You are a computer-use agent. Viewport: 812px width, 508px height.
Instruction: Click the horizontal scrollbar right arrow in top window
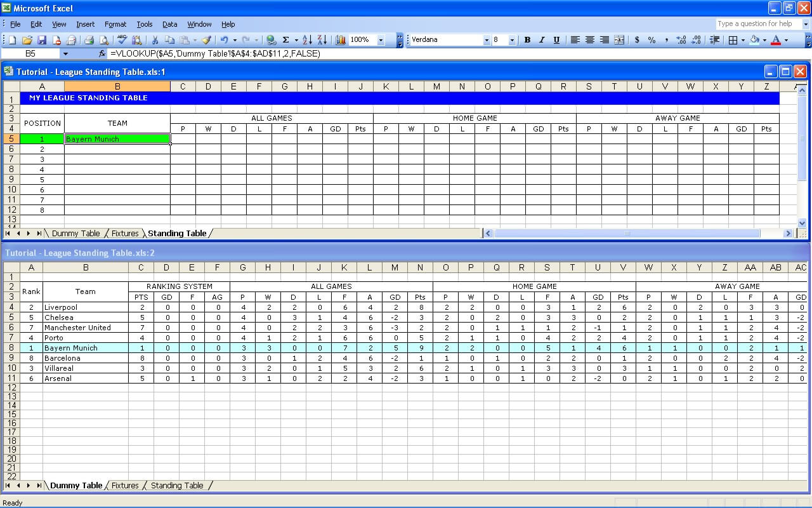point(789,234)
